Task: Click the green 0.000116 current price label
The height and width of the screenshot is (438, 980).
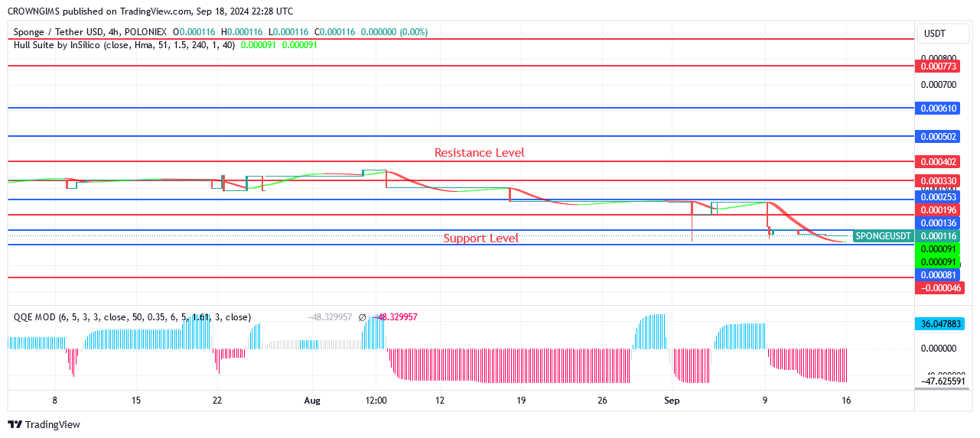Action: tap(938, 236)
